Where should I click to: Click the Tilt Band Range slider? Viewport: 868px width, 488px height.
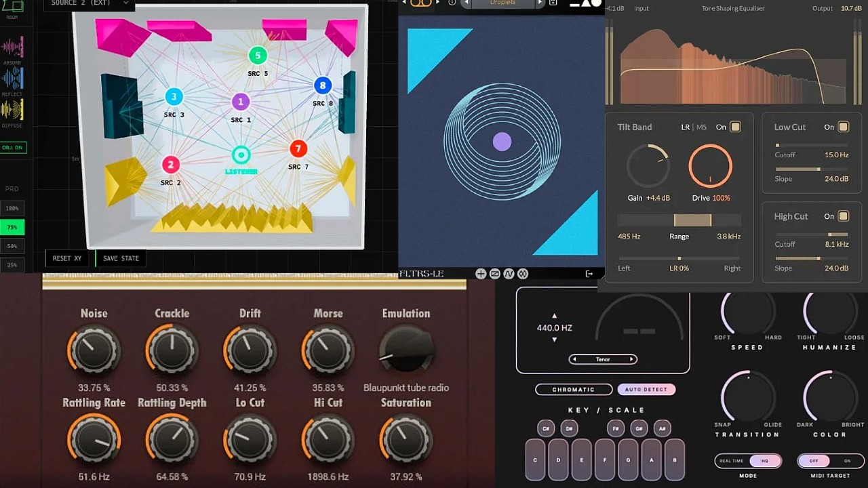(679, 220)
